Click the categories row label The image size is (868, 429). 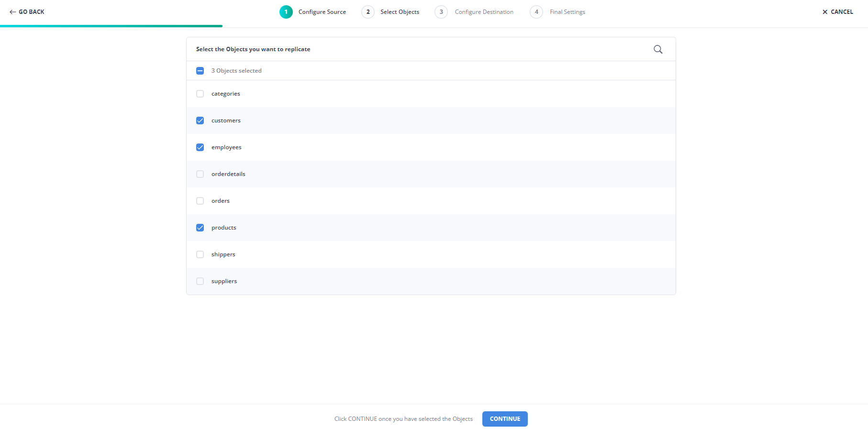point(226,94)
